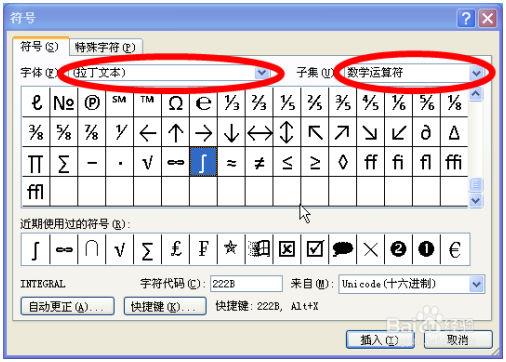Pick recently used circled number 2
Viewport: 506px width, 362px height.
[x=398, y=249]
